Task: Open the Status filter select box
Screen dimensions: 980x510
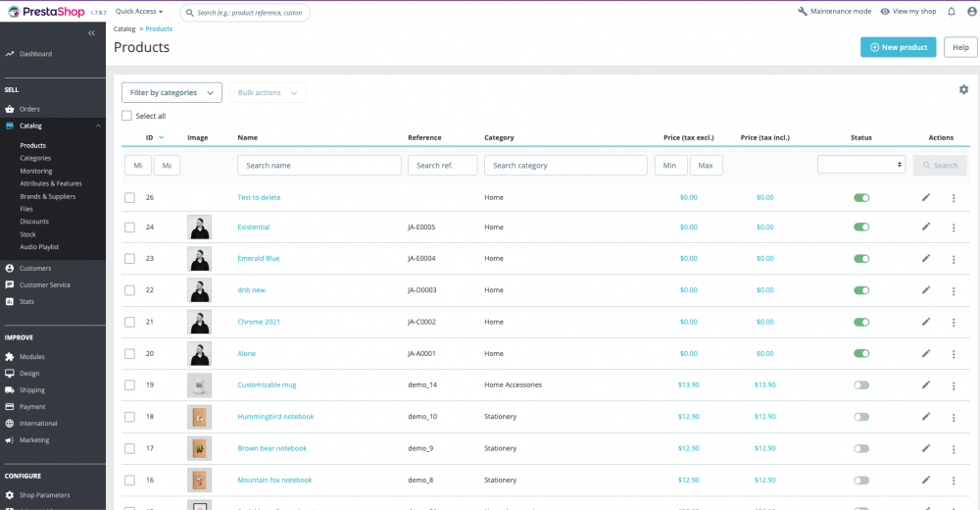Action: pyautogui.click(x=861, y=165)
